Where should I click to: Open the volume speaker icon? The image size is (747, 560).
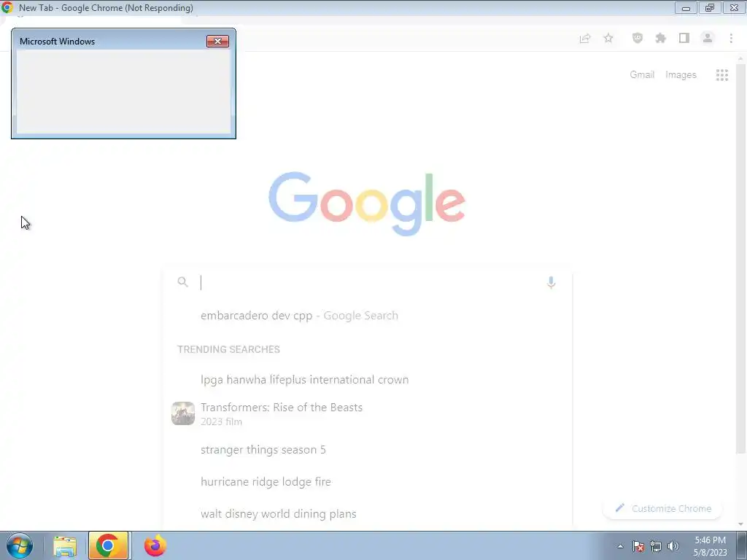click(673, 546)
